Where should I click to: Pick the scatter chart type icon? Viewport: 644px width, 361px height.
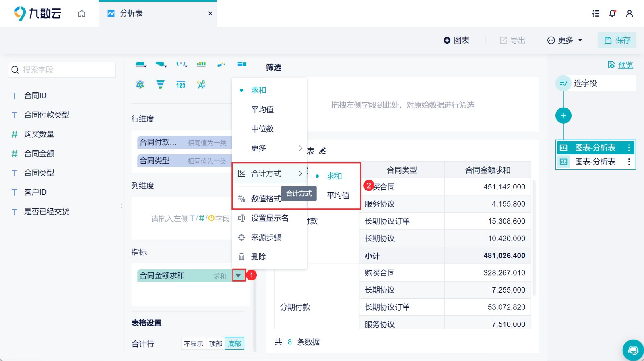click(x=221, y=64)
